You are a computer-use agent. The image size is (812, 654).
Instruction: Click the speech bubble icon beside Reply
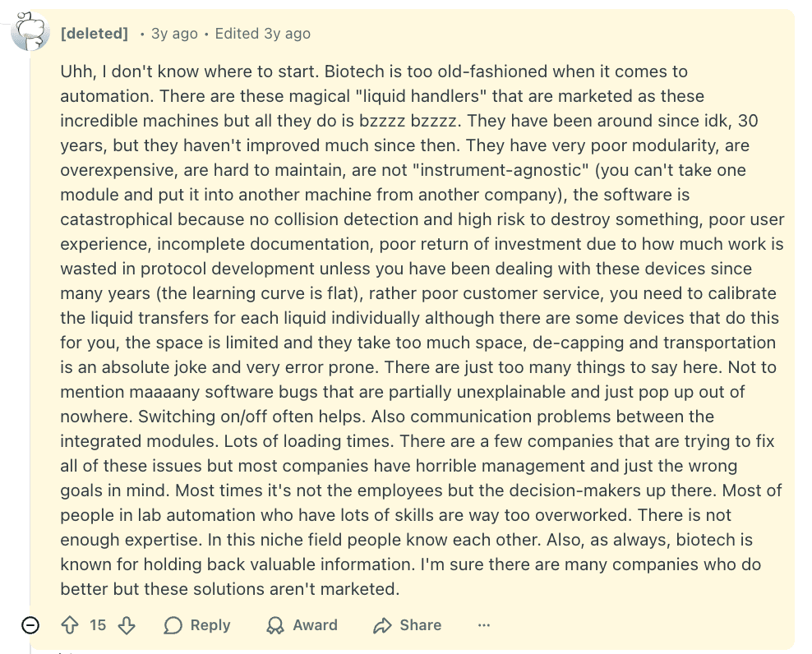[173, 626]
